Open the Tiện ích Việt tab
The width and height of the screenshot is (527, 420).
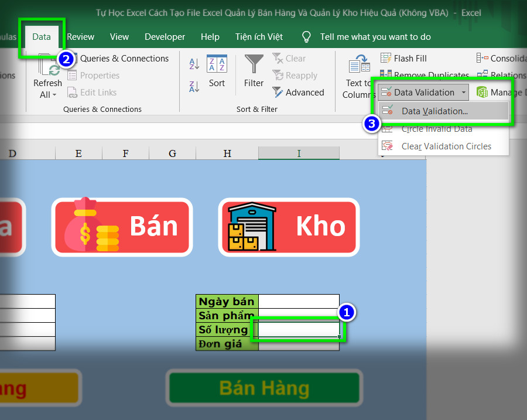click(259, 37)
